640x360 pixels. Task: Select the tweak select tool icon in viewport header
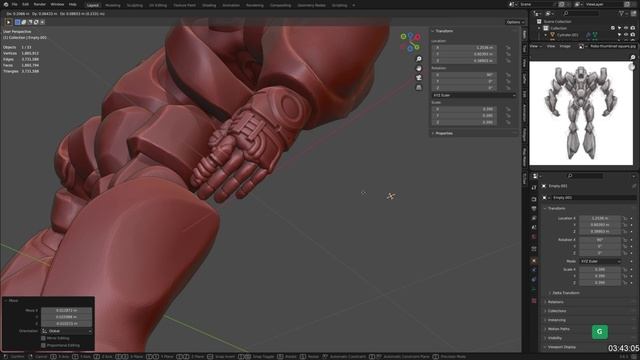click(x=8, y=22)
